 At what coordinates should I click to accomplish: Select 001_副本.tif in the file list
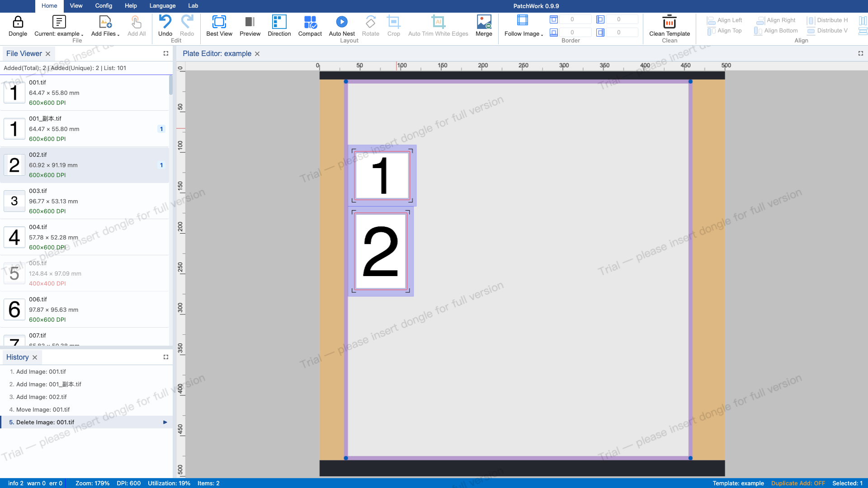coord(85,129)
